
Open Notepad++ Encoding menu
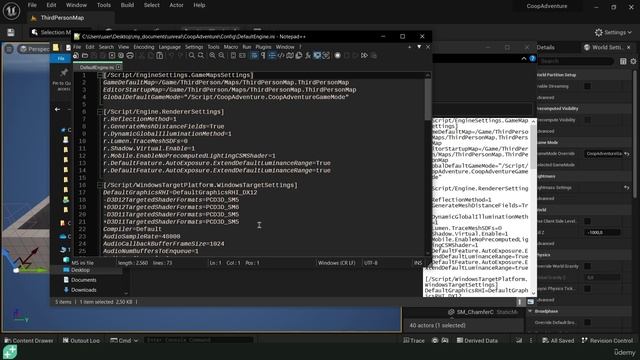coord(144,47)
